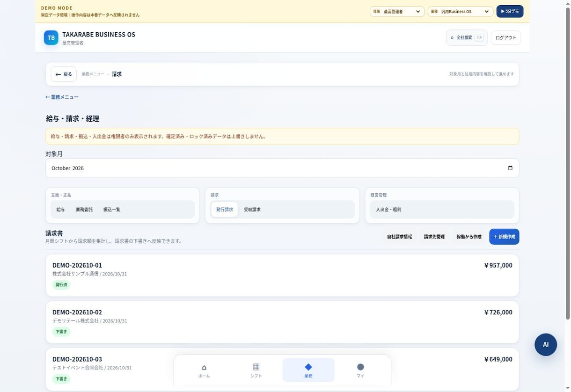
Task: Open the 入出金・粗利 tab
Action: (x=388, y=210)
